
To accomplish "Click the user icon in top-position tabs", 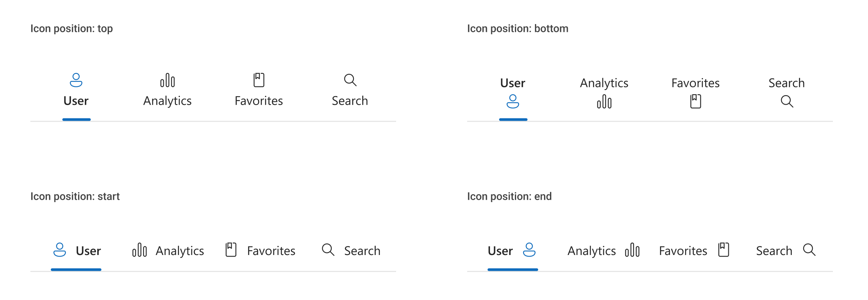I will click(76, 80).
